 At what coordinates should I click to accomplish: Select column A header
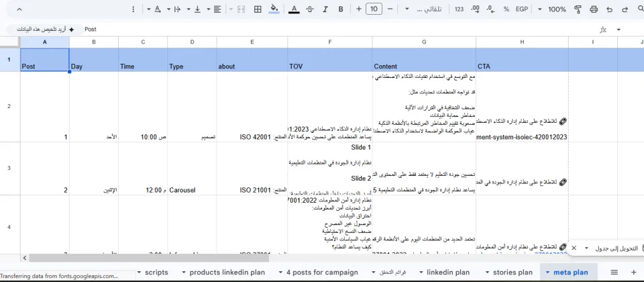coord(45,42)
